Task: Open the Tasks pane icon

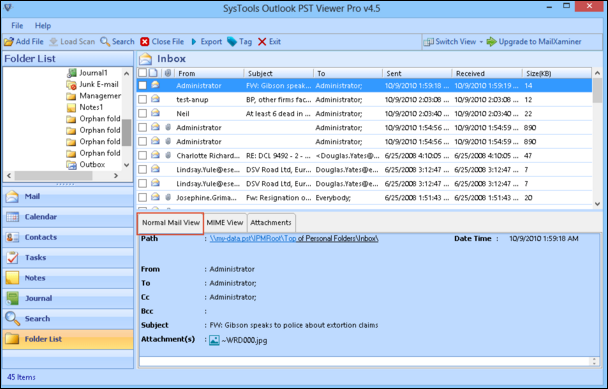Action: pyautogui.click(x=12, y=258)
